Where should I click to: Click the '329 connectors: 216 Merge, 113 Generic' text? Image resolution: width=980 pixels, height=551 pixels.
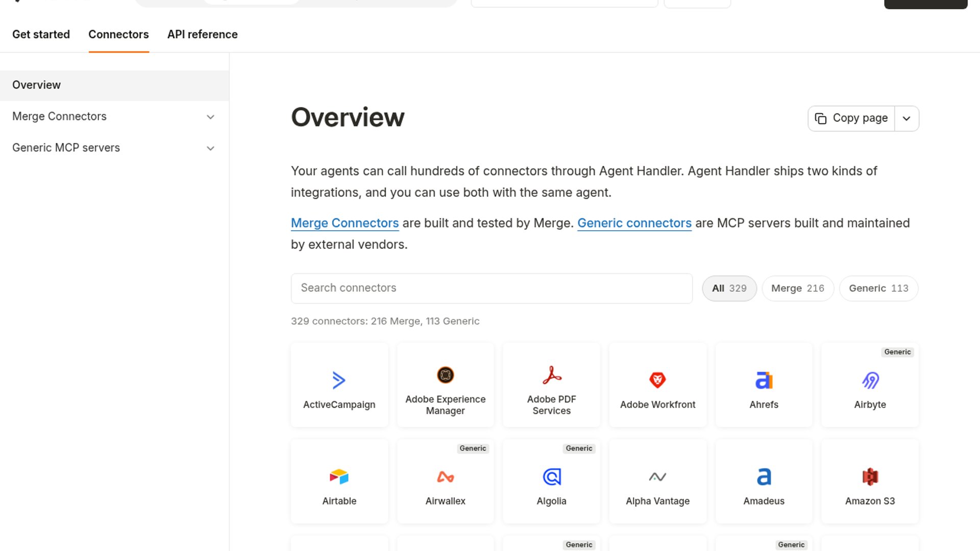pyautogui.click(x=385, y=321)
